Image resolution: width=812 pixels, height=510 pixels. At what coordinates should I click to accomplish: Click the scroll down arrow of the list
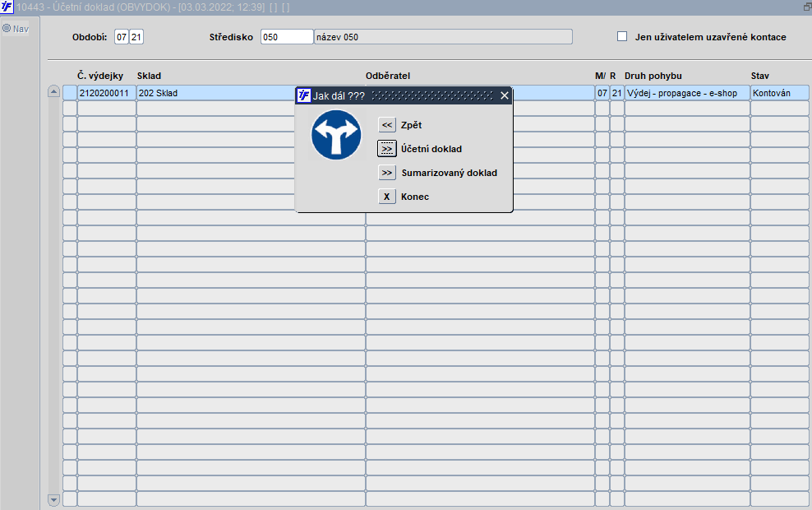click(54, 500)
